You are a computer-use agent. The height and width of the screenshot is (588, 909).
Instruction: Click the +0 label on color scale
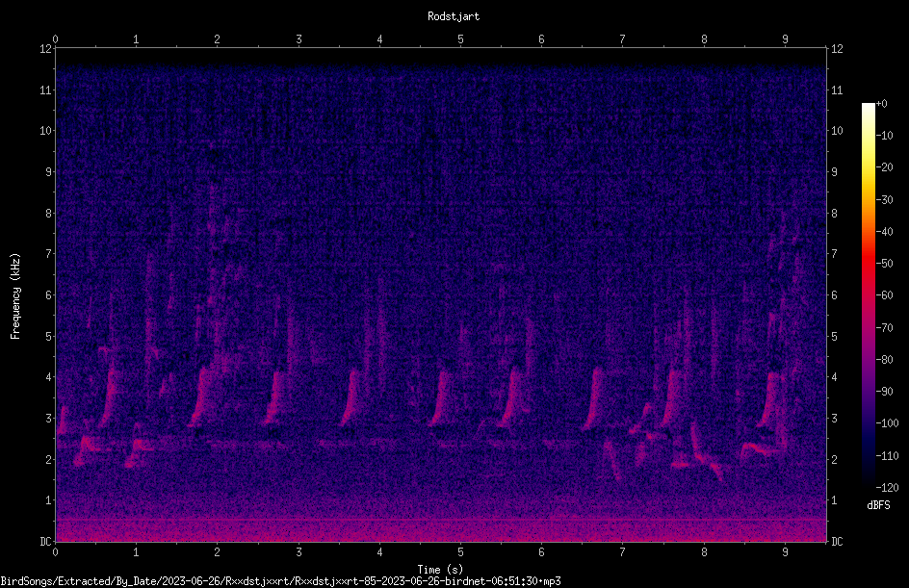click(881, 104)
